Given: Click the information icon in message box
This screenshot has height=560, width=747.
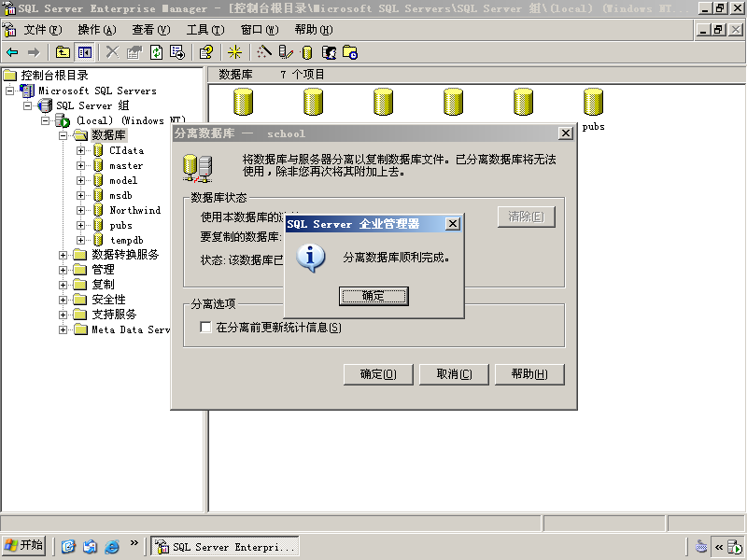Looking at the screenshot, I should 311,259.
